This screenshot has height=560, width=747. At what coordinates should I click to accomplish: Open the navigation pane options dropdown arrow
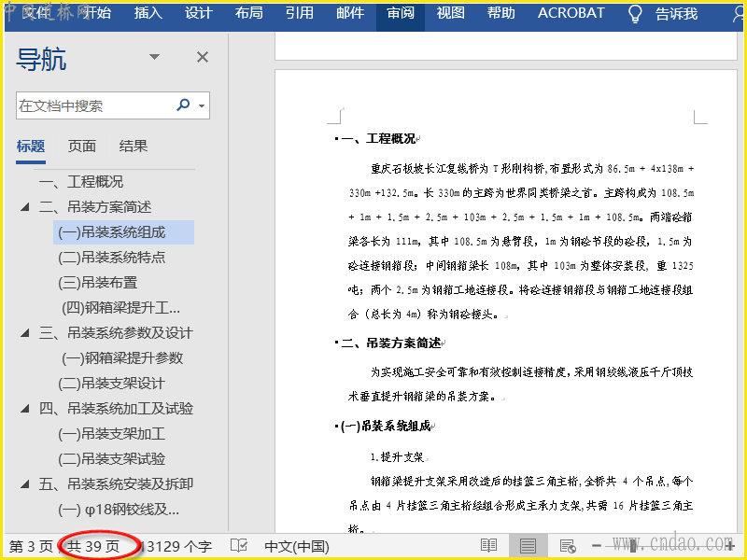[x=154, y=57]
